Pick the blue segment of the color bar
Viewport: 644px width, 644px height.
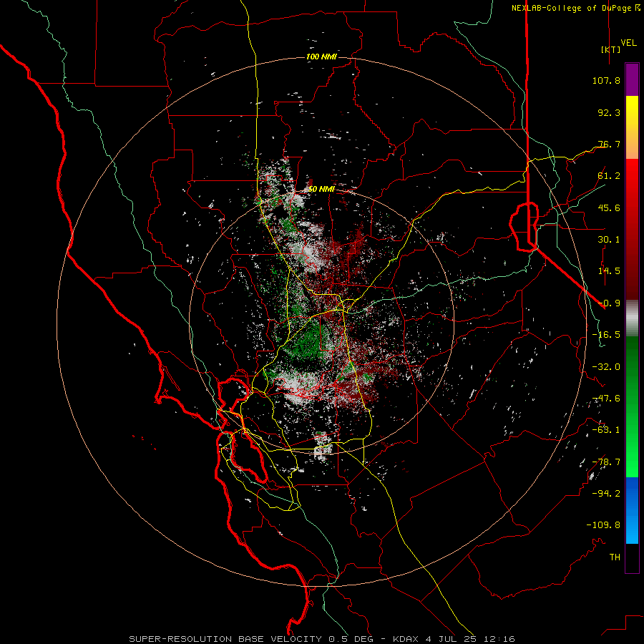pyautogui.click(x=632, y=510)
